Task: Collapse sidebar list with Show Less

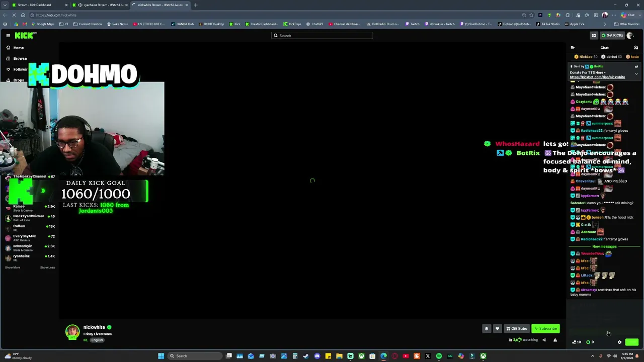Action: pyautogui.click(x=47, y=267)
